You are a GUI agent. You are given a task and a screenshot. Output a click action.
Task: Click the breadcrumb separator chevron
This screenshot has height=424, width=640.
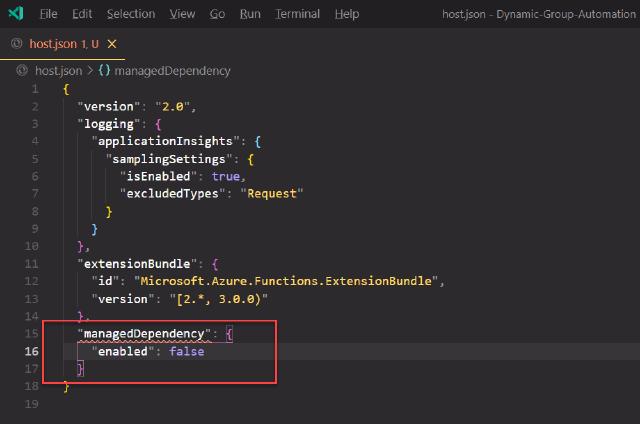click(90, 71)
